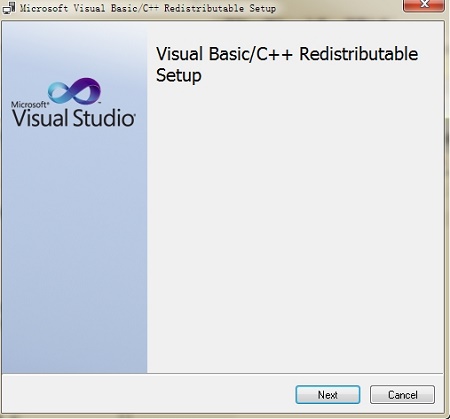Click the word Redistributable in the heading

(x=358, y=54)
